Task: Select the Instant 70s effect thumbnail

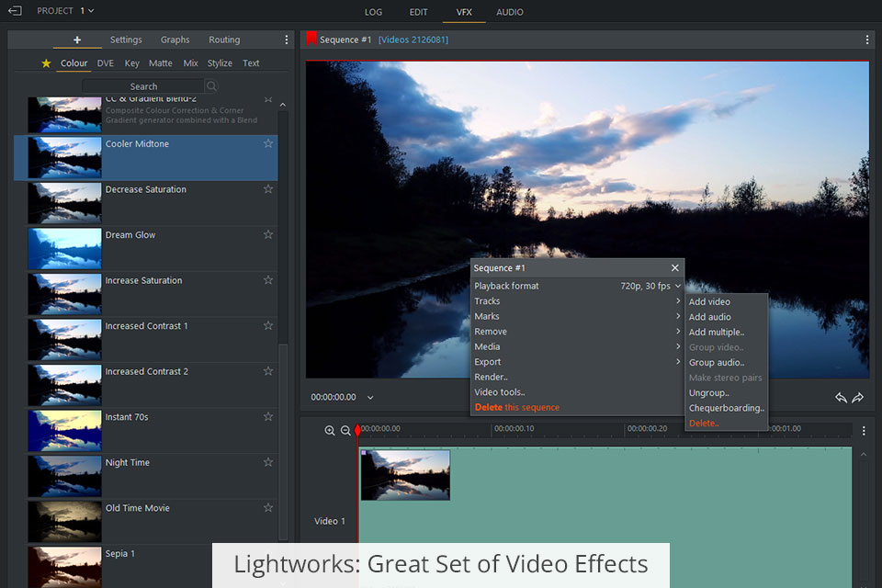Action: tap(64, 431)
